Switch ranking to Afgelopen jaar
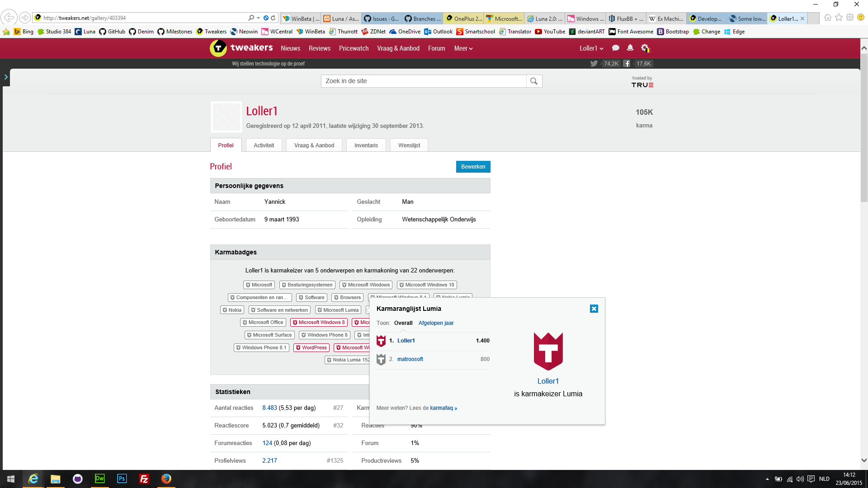This screenshot has width=868, height=488. tap(436, 323)
